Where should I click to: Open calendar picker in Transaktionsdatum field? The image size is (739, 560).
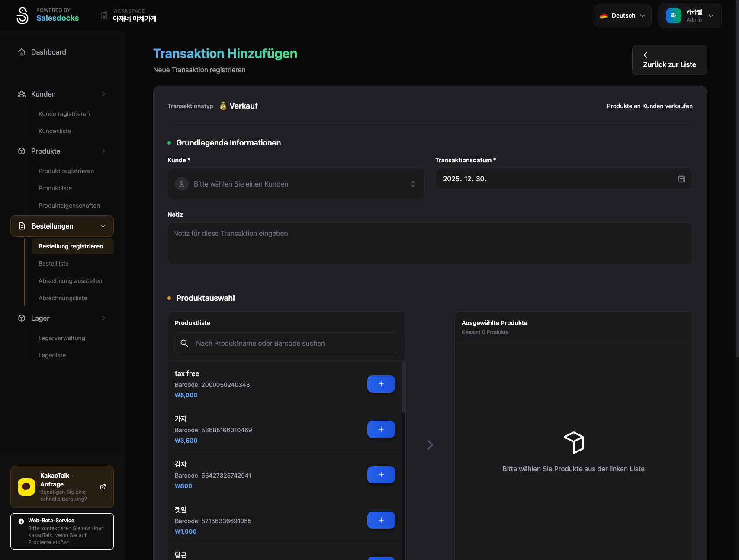(x=681, y=179)
